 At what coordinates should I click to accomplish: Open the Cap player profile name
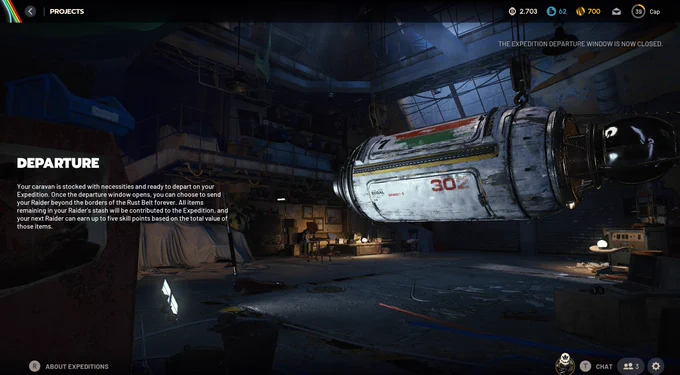(x=654, y=12)
